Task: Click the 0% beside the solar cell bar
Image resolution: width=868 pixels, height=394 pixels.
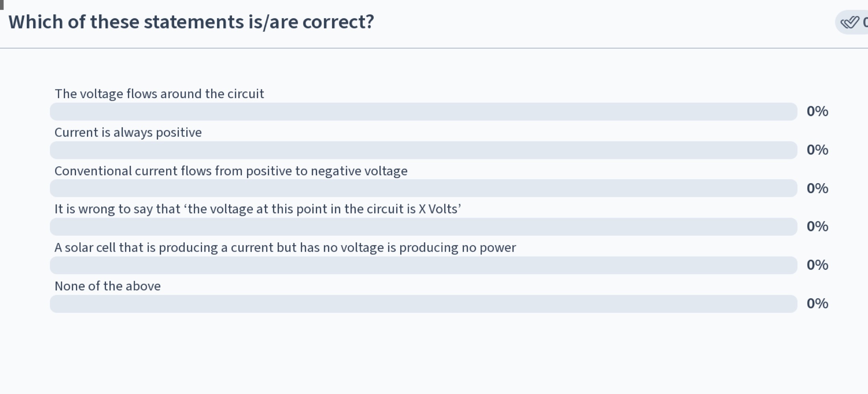Action: point(817,265)
